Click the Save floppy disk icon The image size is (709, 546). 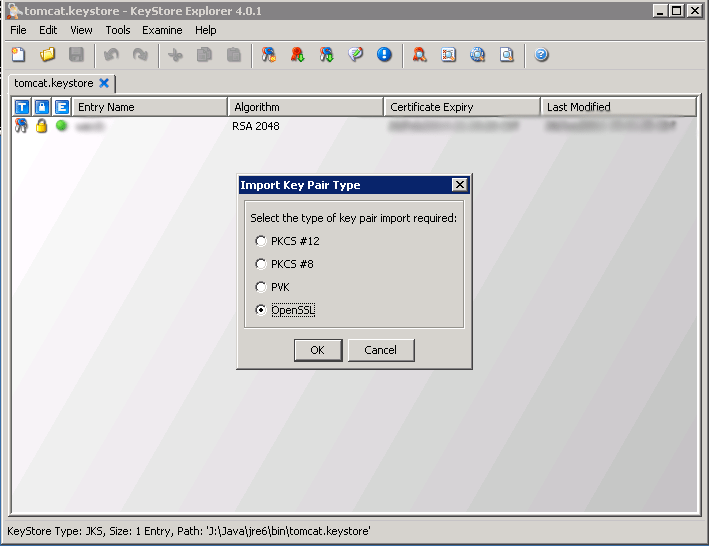(76, 55)
